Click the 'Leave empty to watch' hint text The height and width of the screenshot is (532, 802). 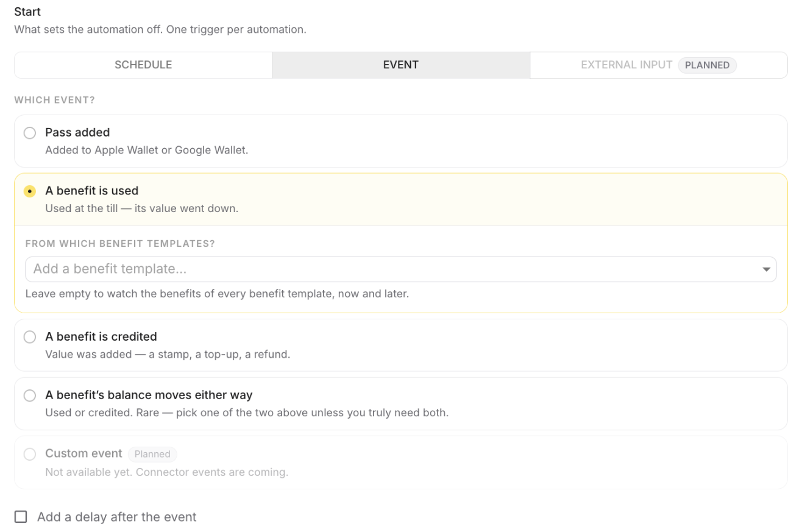tap(217, 294)
